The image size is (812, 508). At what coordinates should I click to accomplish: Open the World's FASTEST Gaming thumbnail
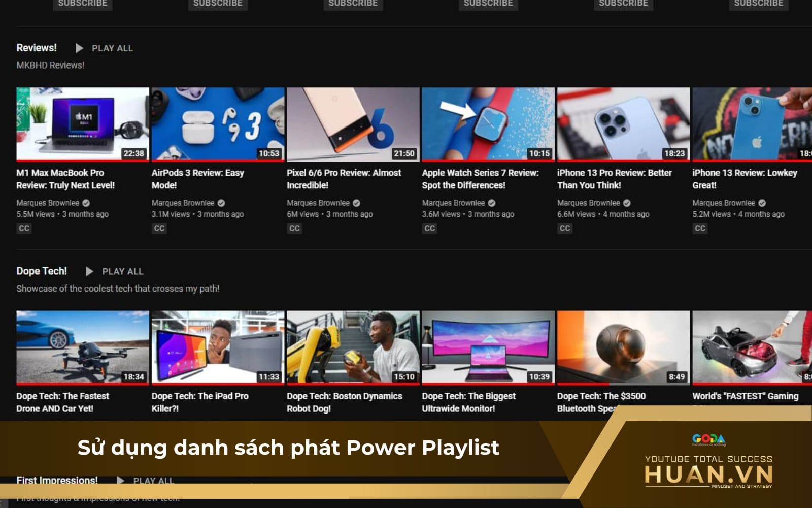pos(752,347)
